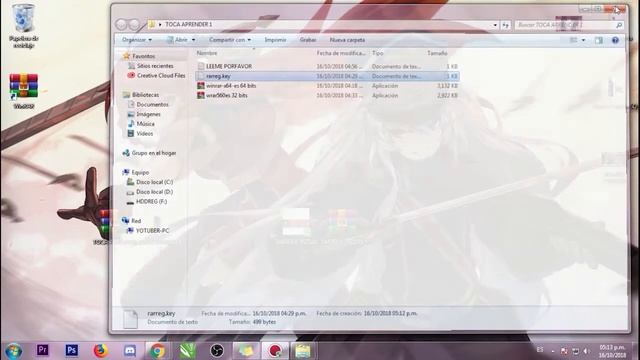Open Creative Cloud Files in the sidebar

(x=161, y=76)
